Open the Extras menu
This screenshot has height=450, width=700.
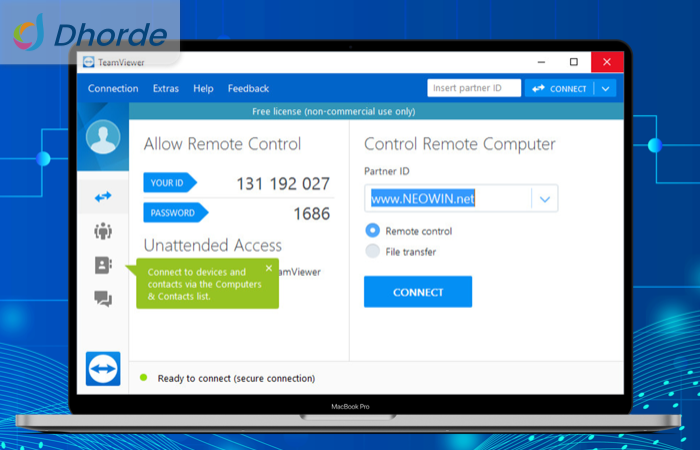(x=166, y=88)
